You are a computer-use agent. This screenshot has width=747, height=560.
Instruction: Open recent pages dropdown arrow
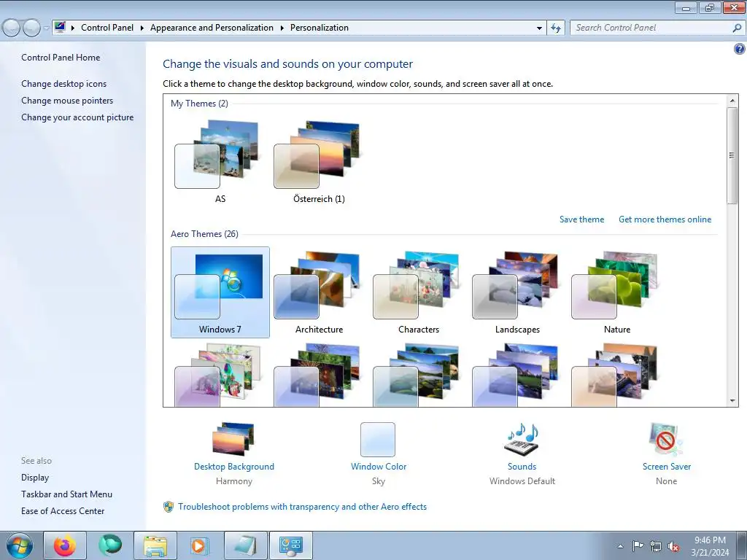tap(46, 28)
